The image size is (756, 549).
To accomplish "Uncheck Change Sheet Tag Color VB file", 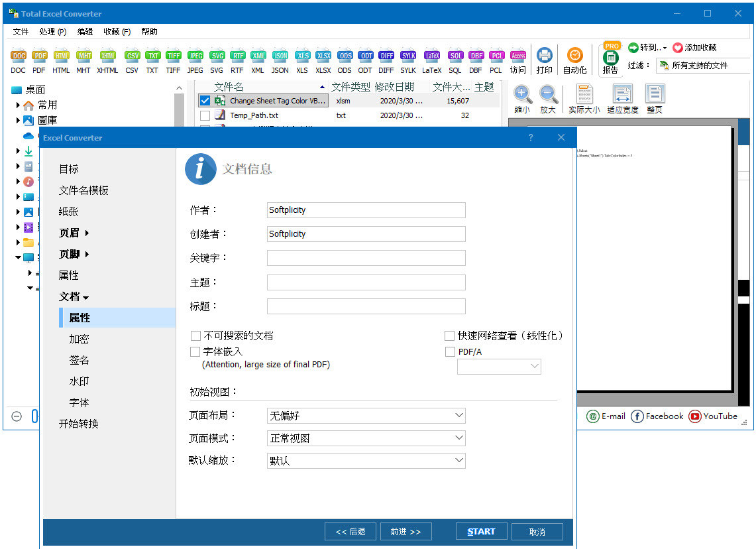I will [205, 100].
